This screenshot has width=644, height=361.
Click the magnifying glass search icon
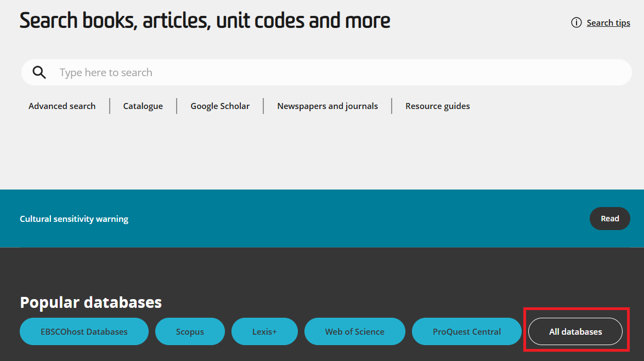pos(39,72)
